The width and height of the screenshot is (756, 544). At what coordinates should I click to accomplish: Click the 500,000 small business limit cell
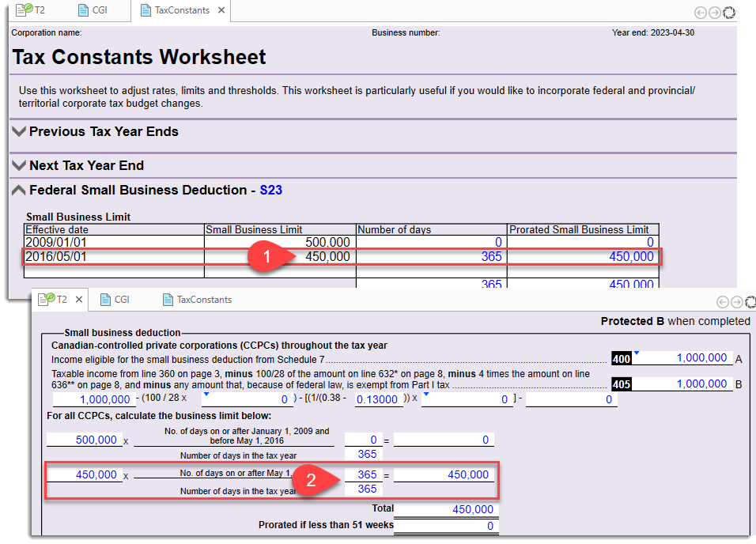[280, 242]
